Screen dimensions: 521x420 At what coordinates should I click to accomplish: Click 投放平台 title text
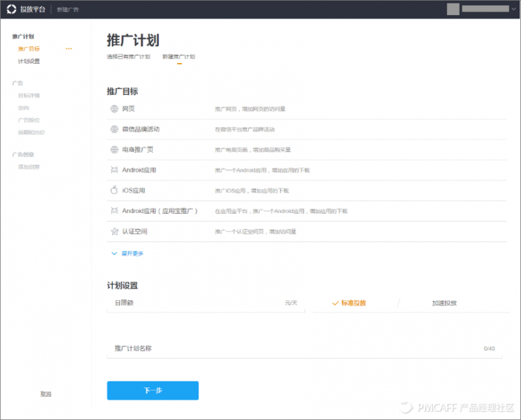(x=33, y=9)
